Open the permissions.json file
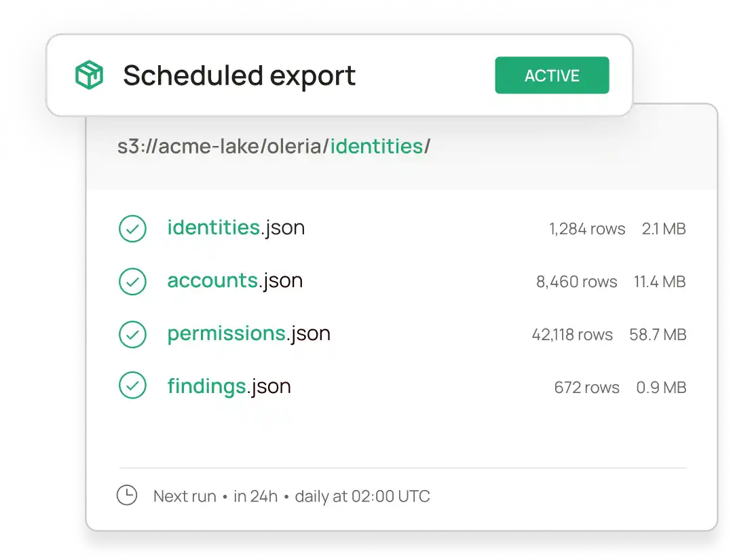Screen dimensions: 733x560 click(248, 334)
